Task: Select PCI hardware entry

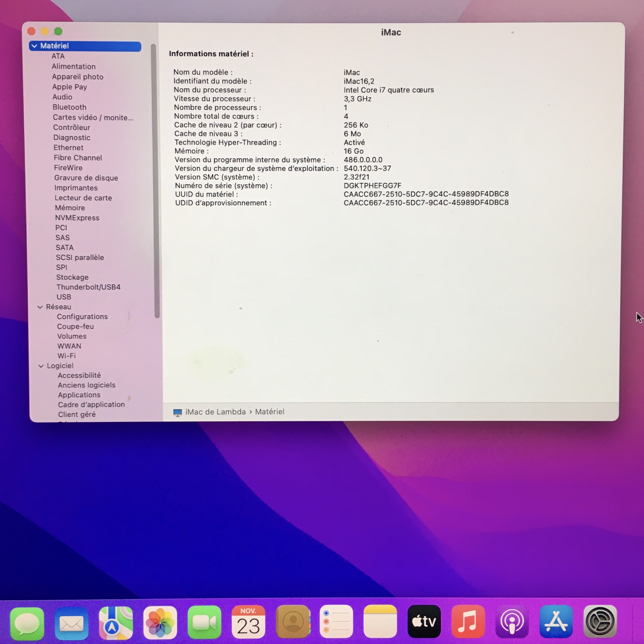Action: pyautogui.click(x=61, y=228)
